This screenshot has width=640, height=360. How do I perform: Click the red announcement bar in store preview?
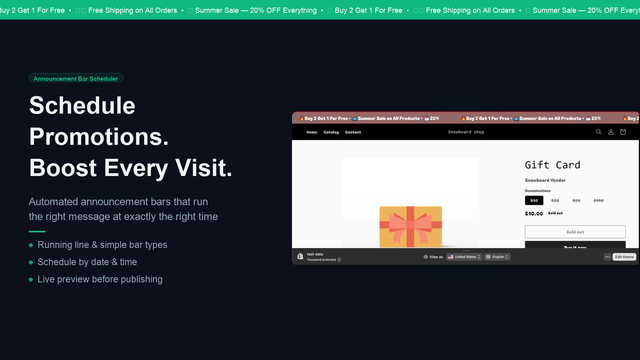point(465,118)
